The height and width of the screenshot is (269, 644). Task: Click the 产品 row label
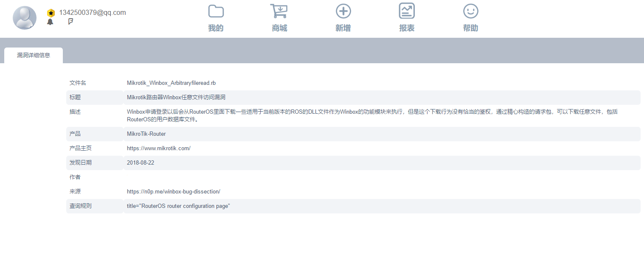tap(75, 134)
